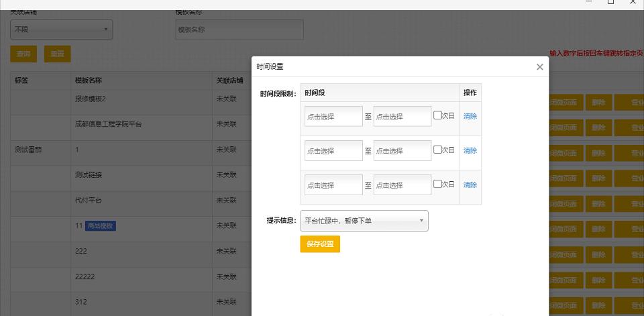Enable 次日 checkbox in first time row

click(x=437, y=115)
